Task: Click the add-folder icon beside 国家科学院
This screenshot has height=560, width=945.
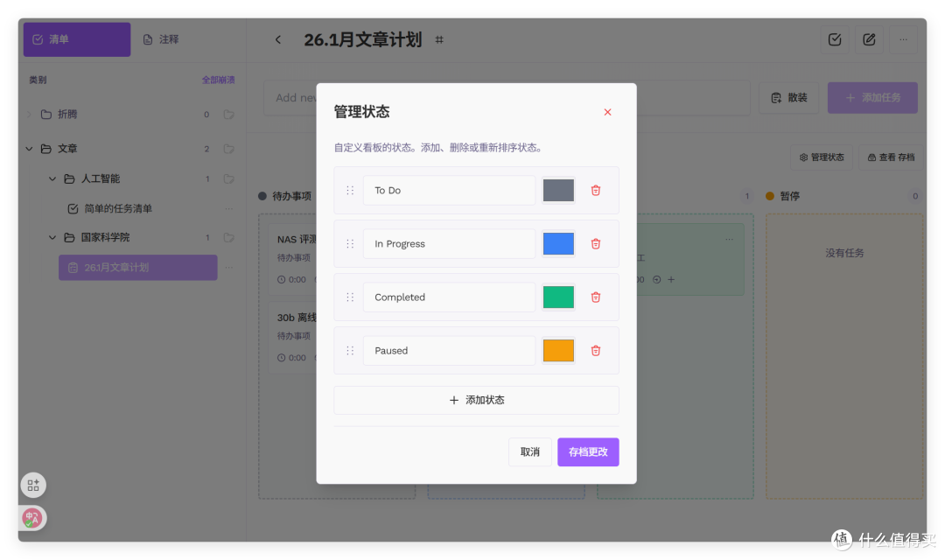Action: tap(229, 237)
